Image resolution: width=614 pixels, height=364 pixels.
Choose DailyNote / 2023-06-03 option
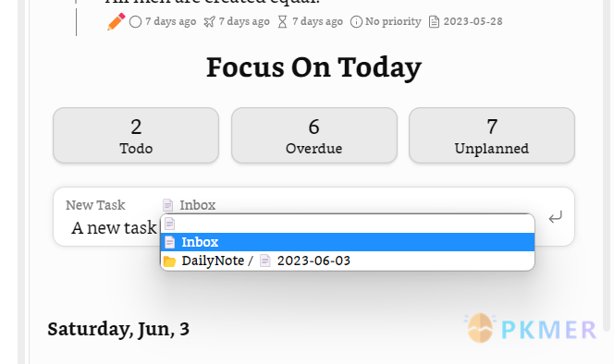click(348, 261)
